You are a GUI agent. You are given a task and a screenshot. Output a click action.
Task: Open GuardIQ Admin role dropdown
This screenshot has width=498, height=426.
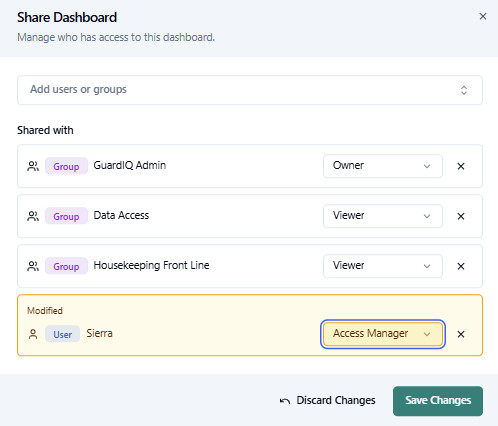point(383,166)
